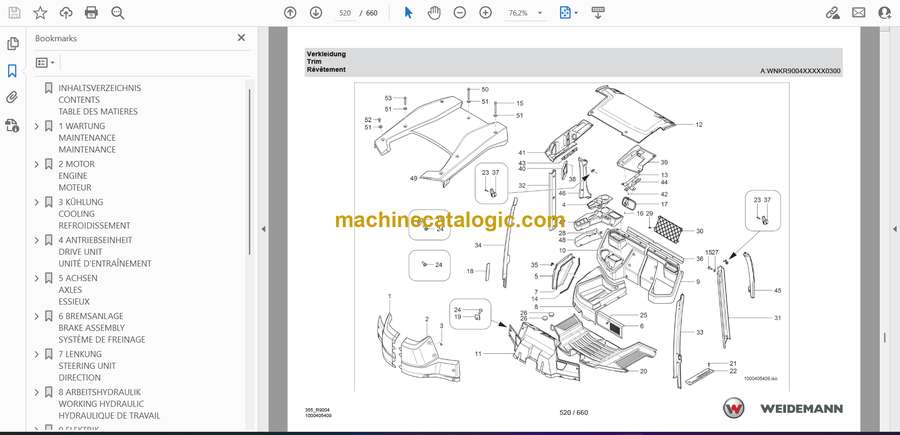Activate the hand pan tool

(x=435, y=13)
